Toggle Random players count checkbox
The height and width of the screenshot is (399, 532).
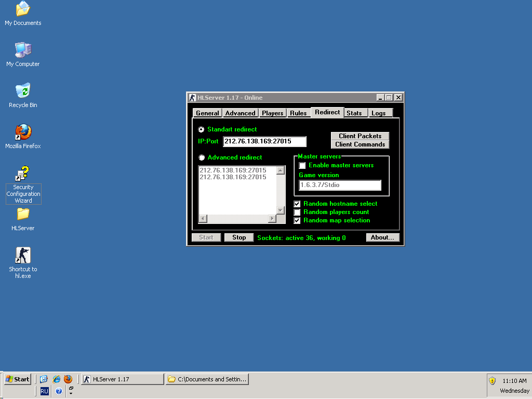297,212
